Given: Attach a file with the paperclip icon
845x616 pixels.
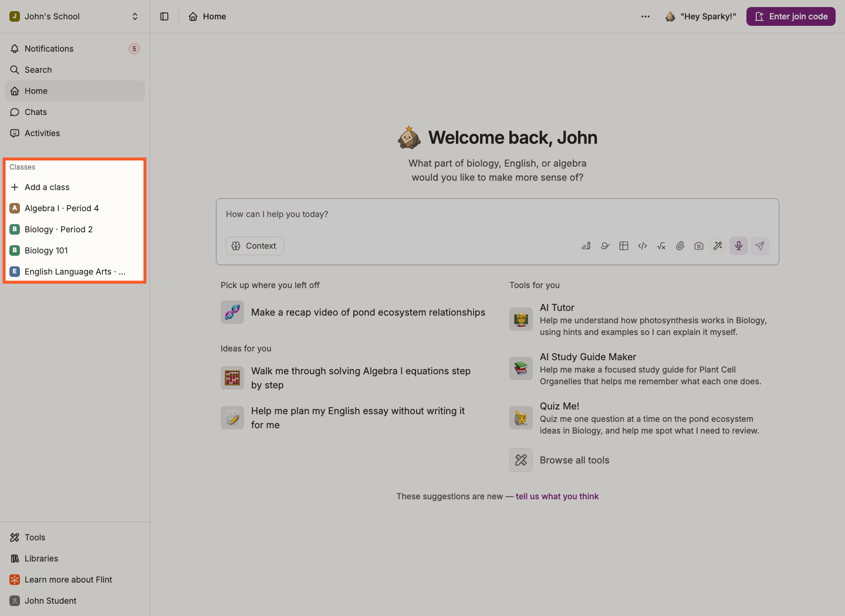Looking at the screenshot, I should [680, 246].
